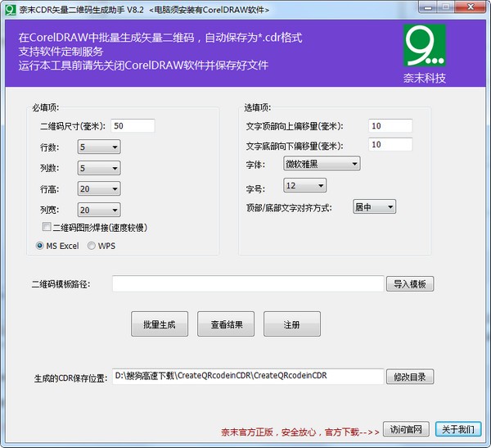Image resolution: width=491 pixels, height=448 pixels.
Task: Click the 修改目录 button
Action: (x=409, y=377)
